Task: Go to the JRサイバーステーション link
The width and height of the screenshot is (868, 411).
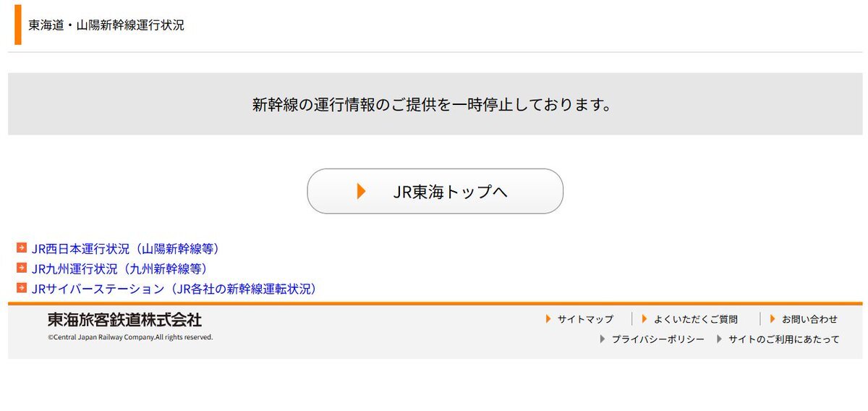Action: [174, 289]
